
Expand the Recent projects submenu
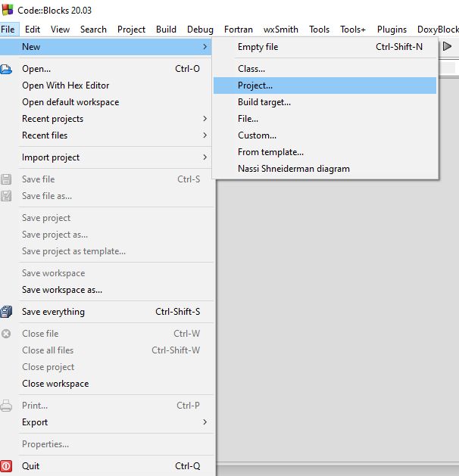tap(205, 119)
